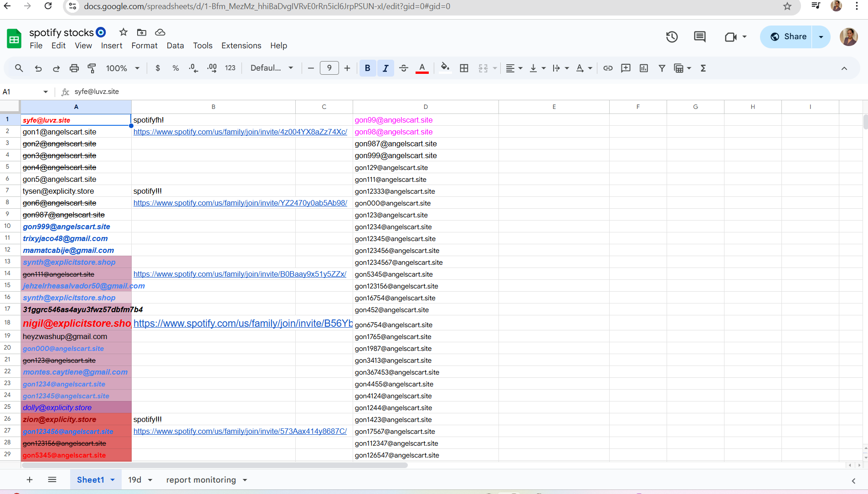Open the font family dropdown

272,68
